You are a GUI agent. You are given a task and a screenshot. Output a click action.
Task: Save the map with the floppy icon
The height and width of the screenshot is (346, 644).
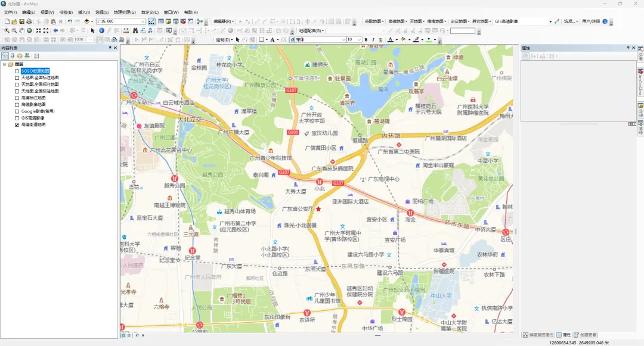point(22,21)
